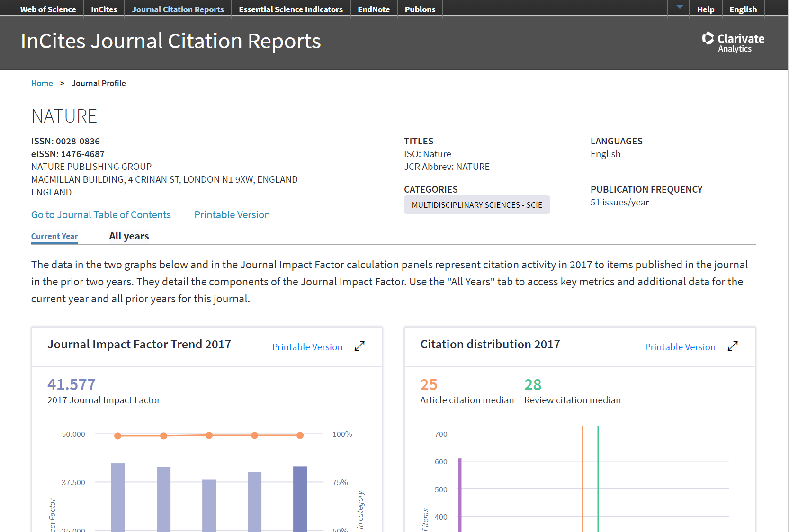Screen dimensions: 789x532
Task: Open the Help menu
Action: click(706, 9)
